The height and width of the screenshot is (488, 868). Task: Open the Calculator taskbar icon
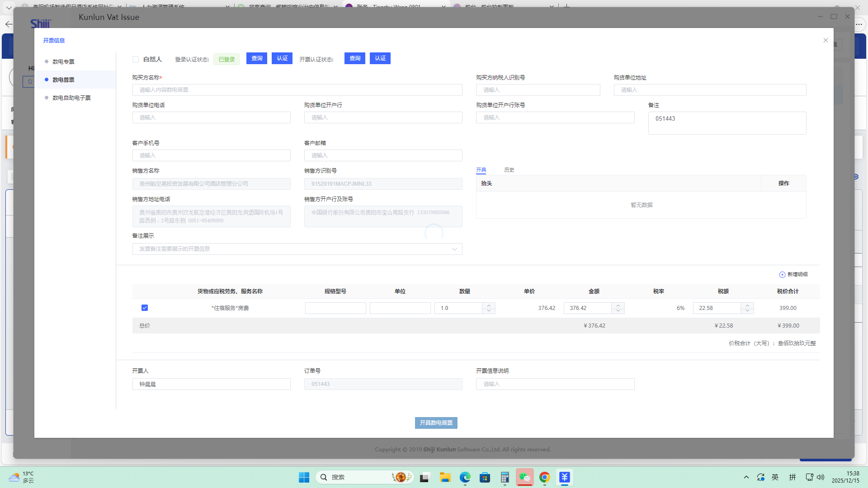(505, 477)
